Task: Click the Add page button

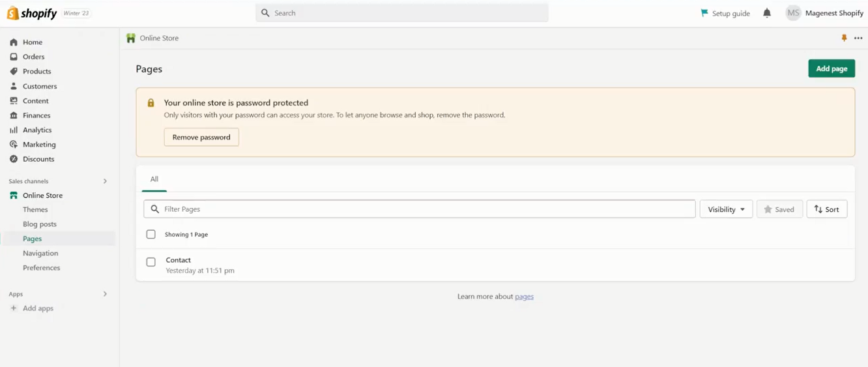Action: [x=832, y=68]
